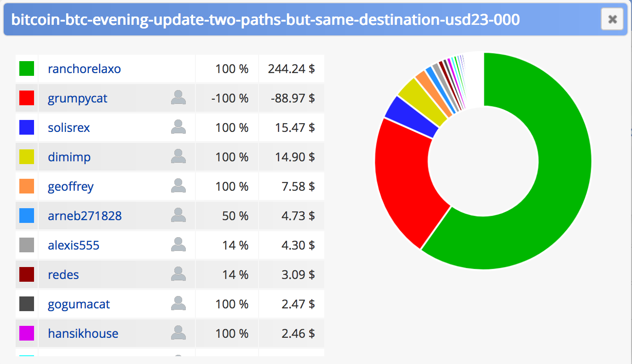Click the red donut chart segment

(405, 184)
